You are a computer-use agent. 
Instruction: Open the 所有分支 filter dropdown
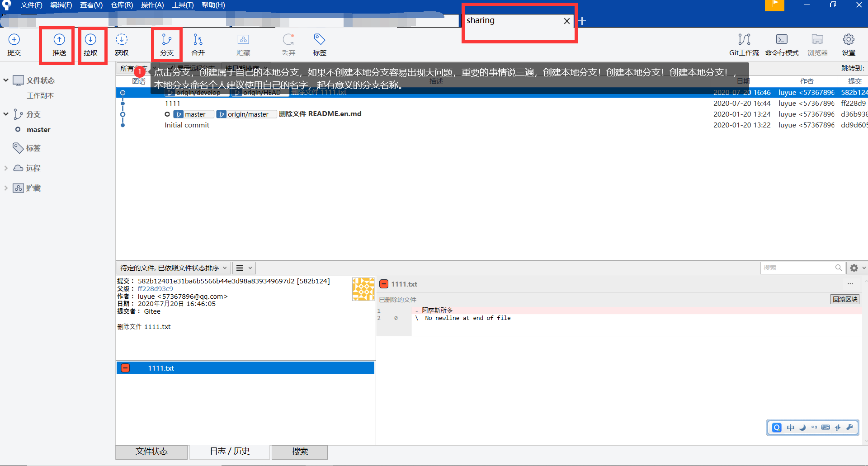tap(137, 68)
